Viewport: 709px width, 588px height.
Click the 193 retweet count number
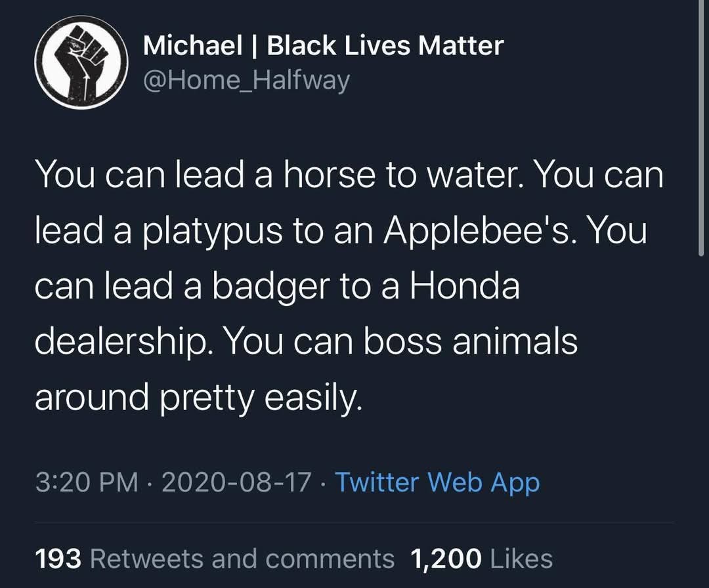click(58, 558)
